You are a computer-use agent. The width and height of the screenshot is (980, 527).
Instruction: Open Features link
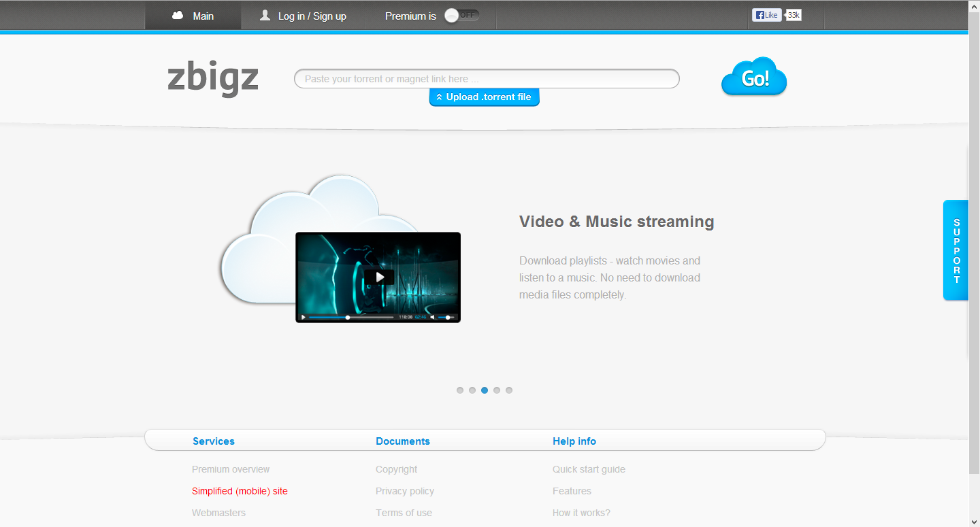(x=572, y=491)
